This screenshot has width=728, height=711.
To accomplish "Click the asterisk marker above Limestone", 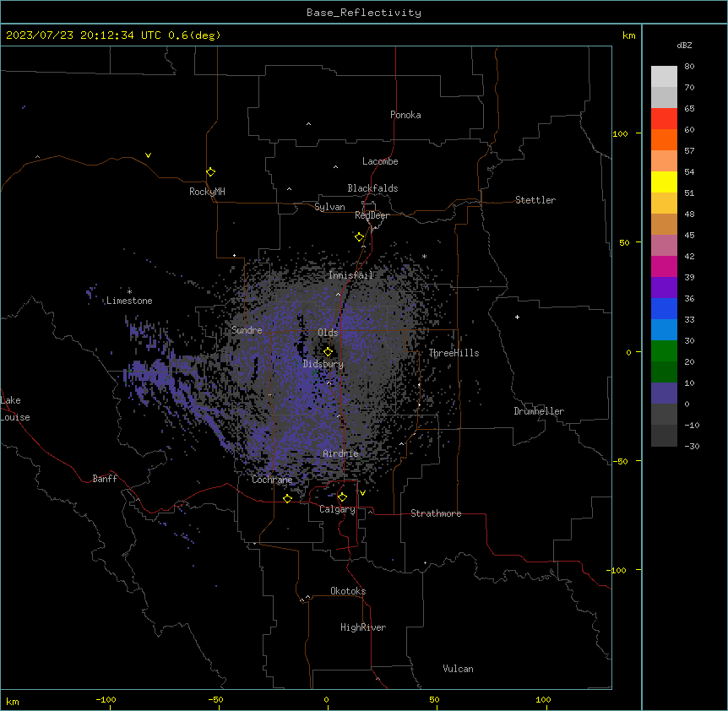I will 129,292.
